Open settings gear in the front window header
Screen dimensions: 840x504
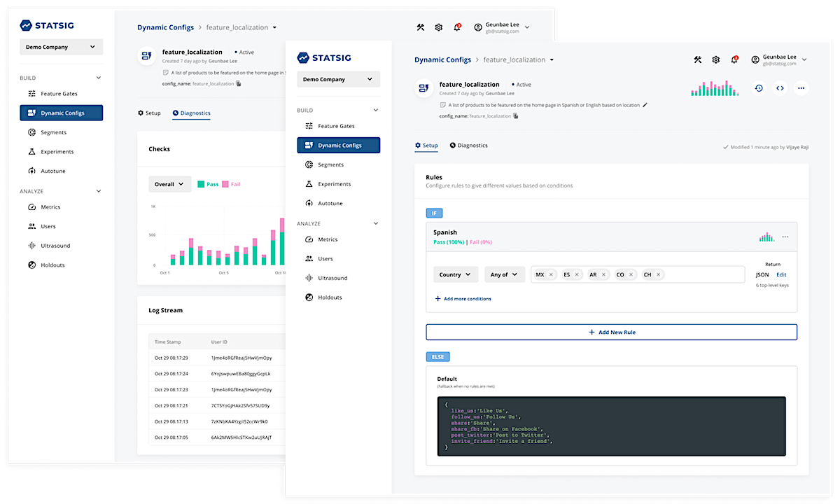(716, 59)
